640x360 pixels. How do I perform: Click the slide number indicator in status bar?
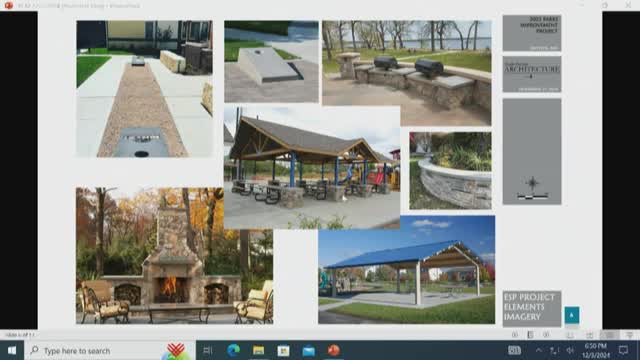point(20,335)
